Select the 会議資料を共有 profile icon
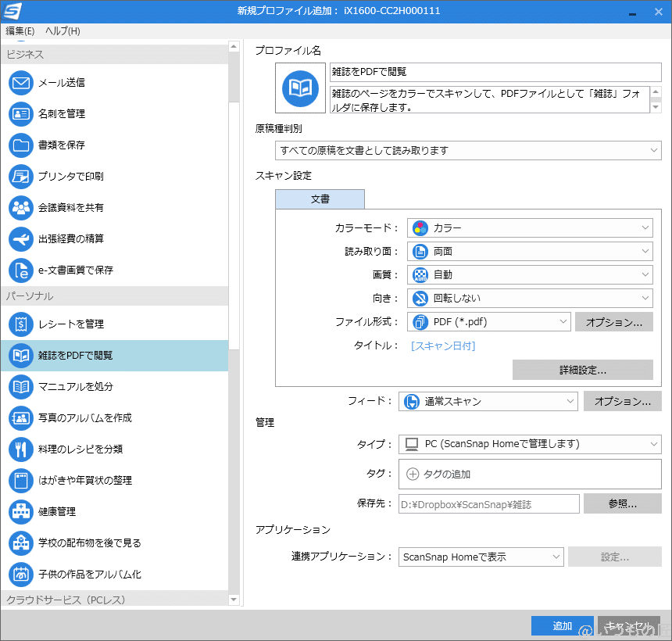Screen dimensions: 672x641 pyautogui.click(x=20, y=208)
